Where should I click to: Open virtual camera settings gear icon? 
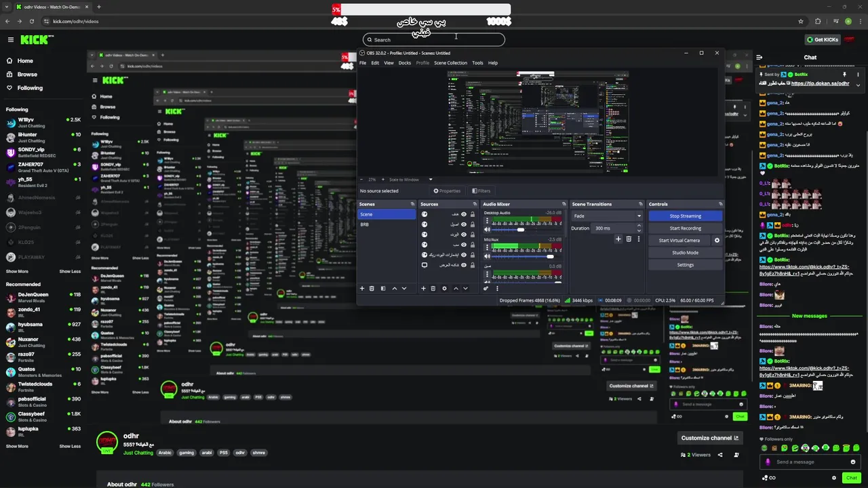click(x=717, y=240)
